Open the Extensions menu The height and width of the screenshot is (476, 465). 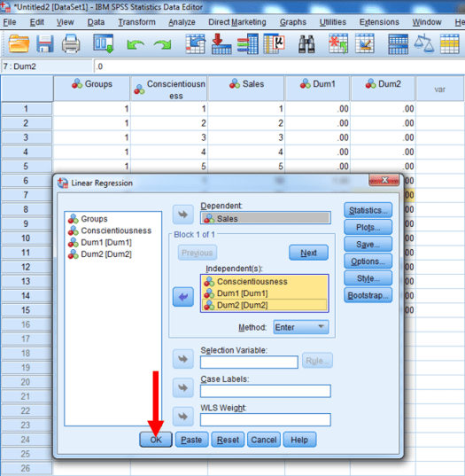(x=379, y=22)
